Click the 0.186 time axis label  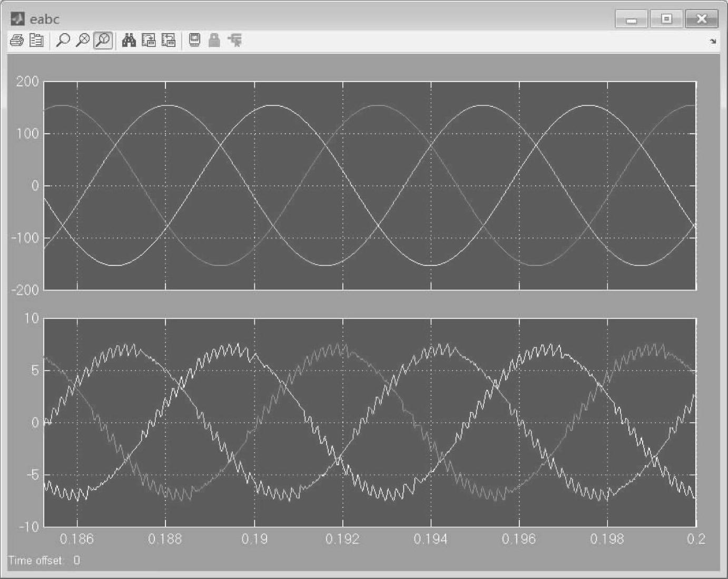pos(77,539)
